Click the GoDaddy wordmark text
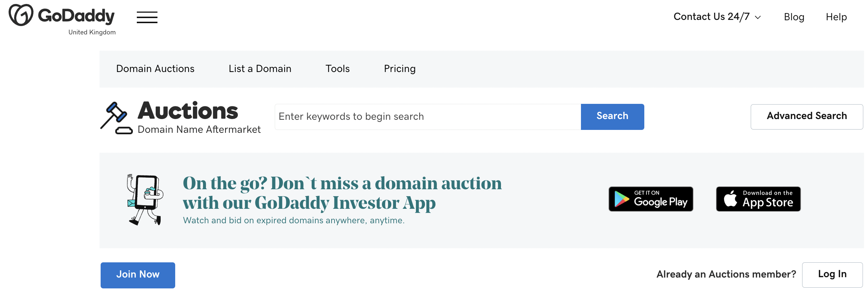 [76, 16]
